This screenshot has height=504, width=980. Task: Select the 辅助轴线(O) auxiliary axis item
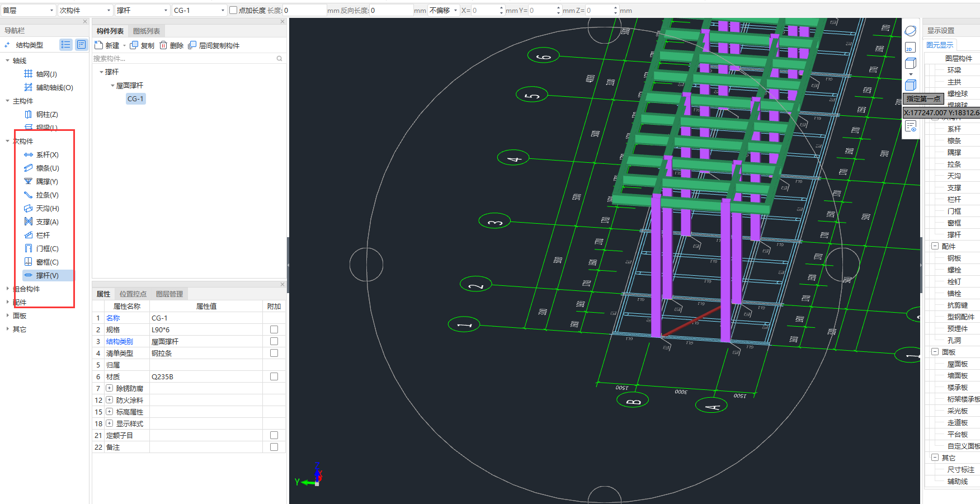(48, 87)
